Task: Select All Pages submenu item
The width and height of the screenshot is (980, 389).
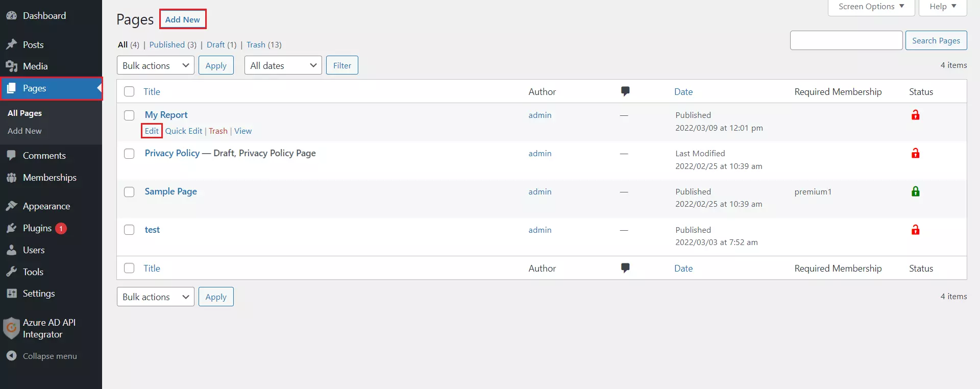Action: coord(24,113)
